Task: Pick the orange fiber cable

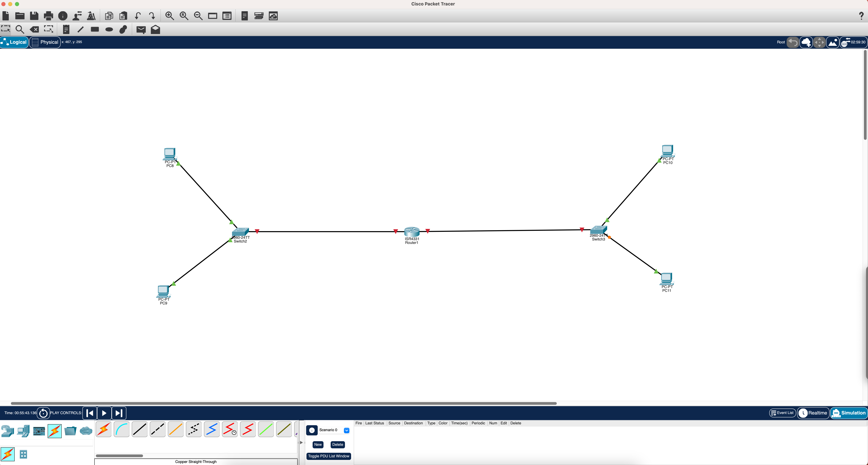Action: coord(176,430)
